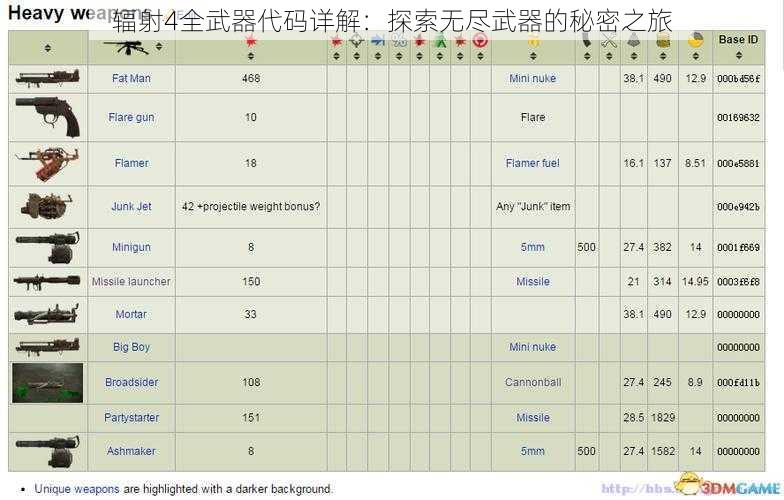The height and width of the screenshot is (500, 784).
Task: Open the Flamer weapon link
Action: click(x=132, y=163)
